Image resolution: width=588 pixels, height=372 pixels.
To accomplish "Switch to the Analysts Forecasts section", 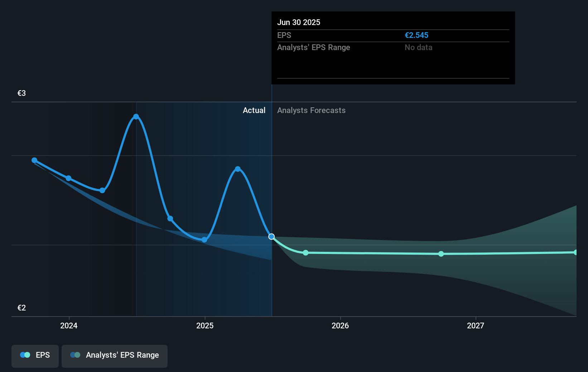I will (x=311, y=110).
